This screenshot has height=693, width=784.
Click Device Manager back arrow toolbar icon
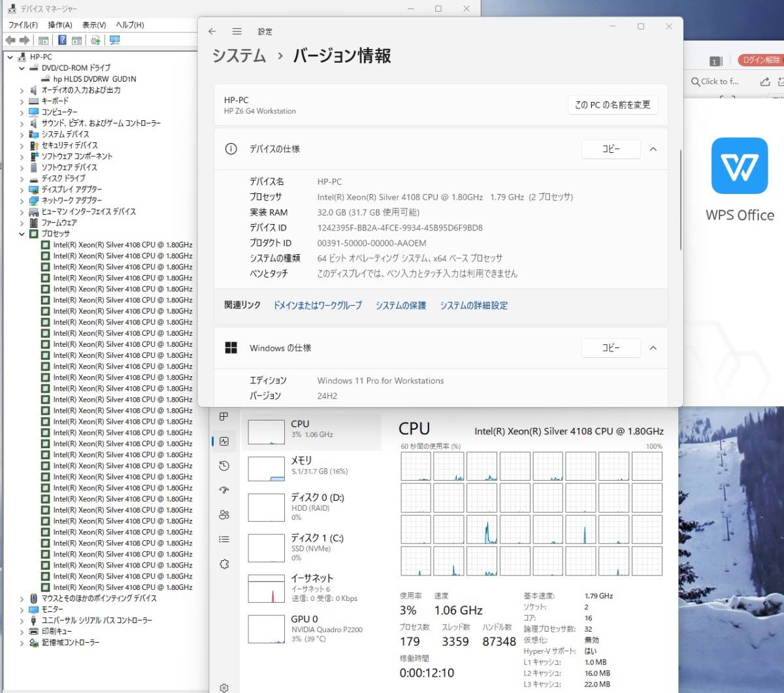click(x=10, y=40)
